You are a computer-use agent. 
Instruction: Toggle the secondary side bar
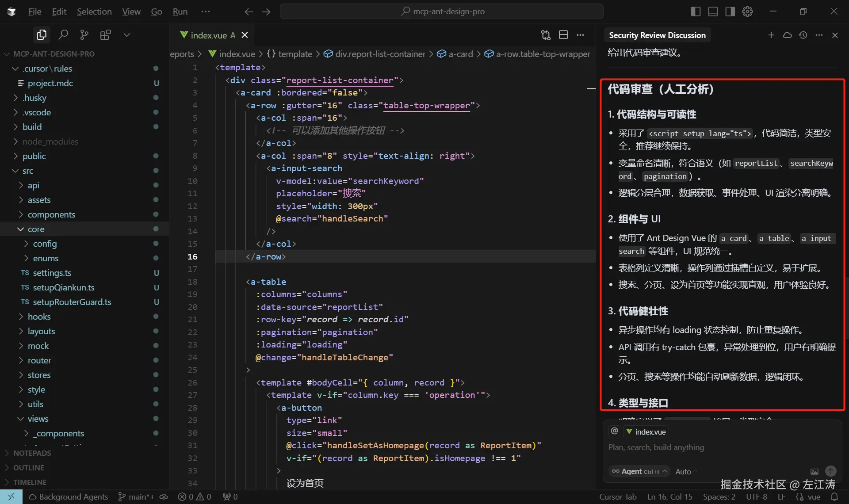pyautogui.click(x=730, y=11)
